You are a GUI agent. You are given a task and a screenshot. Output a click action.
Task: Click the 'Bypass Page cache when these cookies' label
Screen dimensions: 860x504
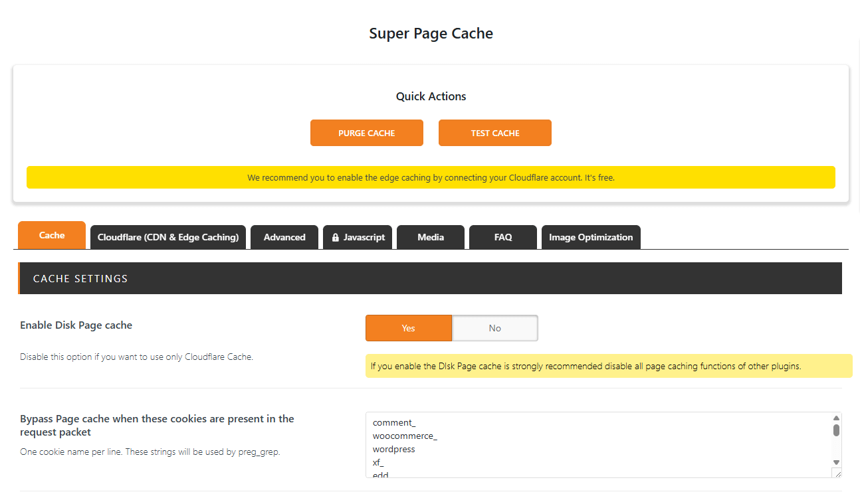click(157, 425)
